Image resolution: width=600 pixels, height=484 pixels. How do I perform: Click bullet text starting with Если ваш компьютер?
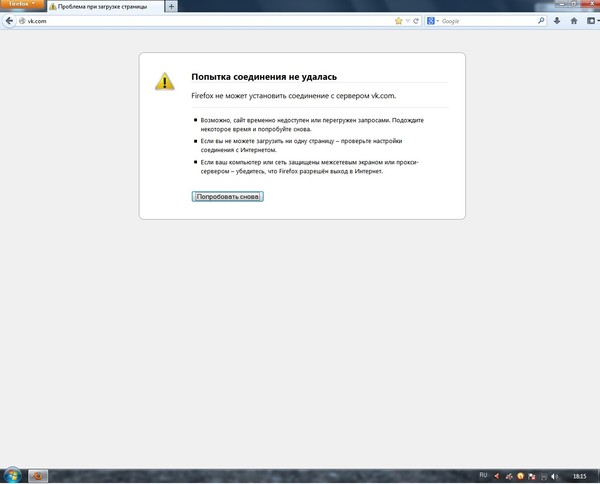(309, 167)
